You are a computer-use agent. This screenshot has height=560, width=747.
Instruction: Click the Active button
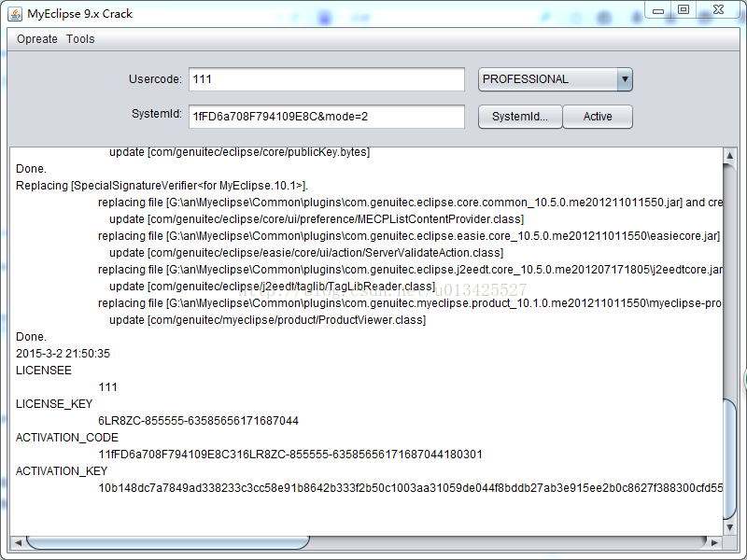[598, 117]
